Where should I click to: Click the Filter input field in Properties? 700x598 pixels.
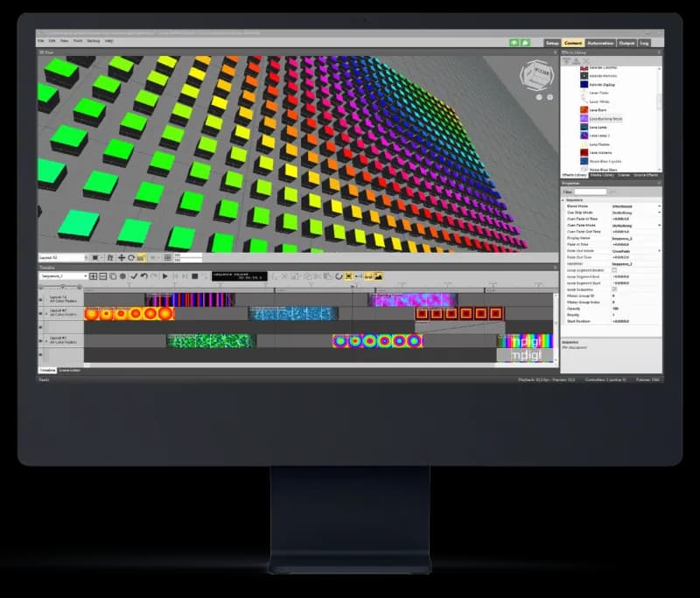coord(590,191)
